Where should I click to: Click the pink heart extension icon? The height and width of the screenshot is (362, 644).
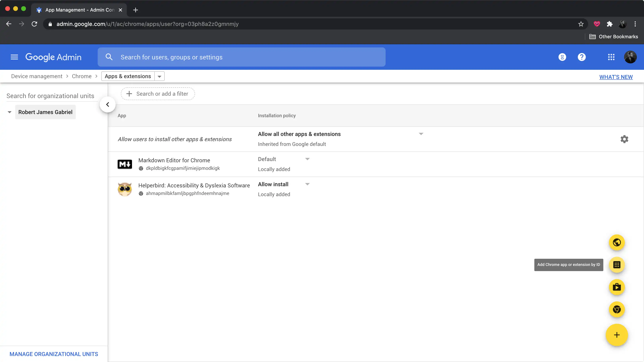point(597,24)
